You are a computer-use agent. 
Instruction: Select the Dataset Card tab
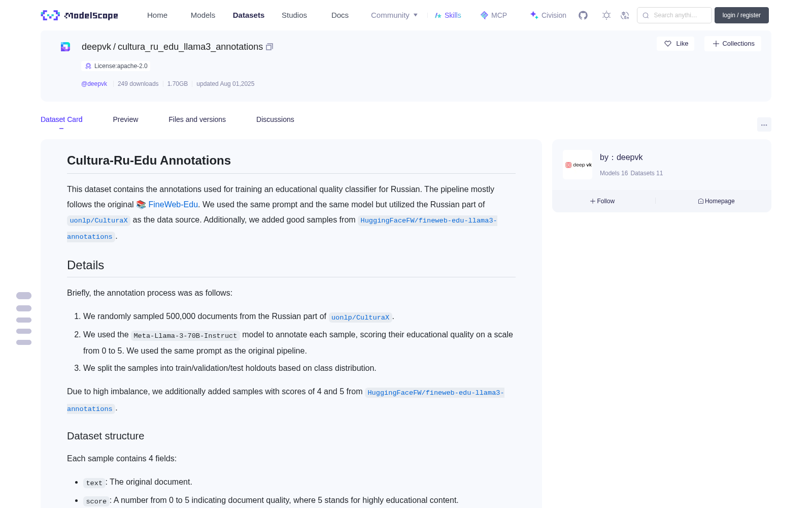point(61,119)
